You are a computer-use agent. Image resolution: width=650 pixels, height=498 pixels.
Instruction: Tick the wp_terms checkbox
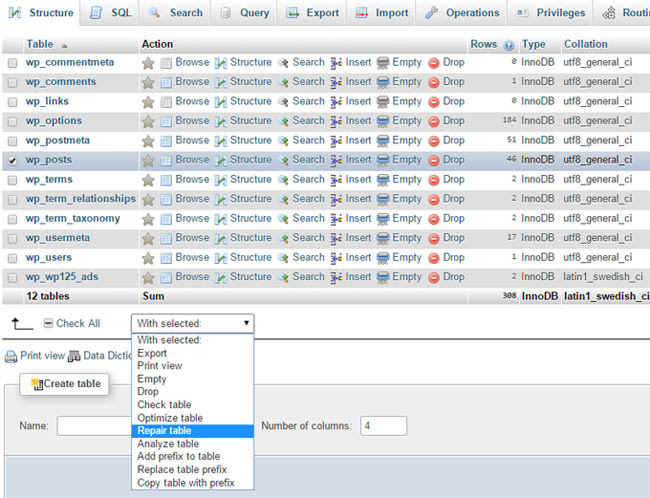[12, 180]
